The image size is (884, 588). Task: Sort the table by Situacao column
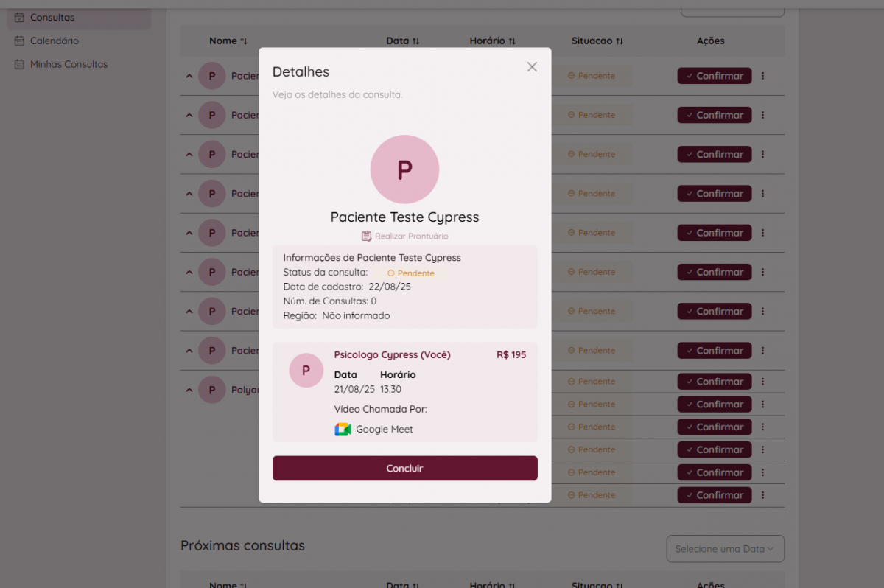click(620, 41)
